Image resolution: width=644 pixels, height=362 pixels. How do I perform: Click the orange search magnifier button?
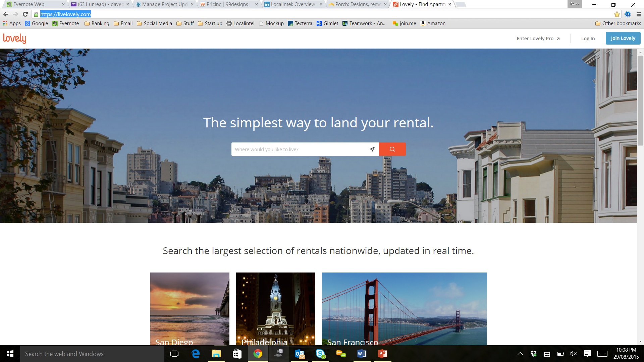pos(392,149)
